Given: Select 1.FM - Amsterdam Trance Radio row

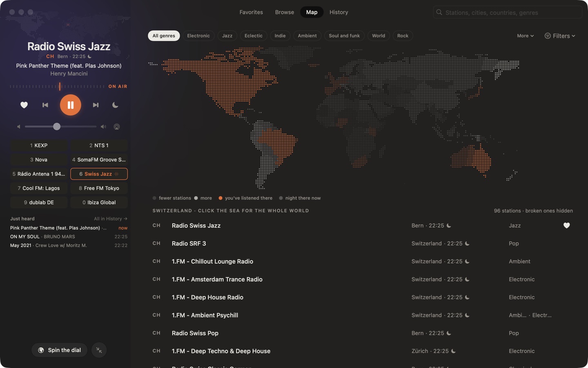Looking at the screenshot, I should (363, 279).
